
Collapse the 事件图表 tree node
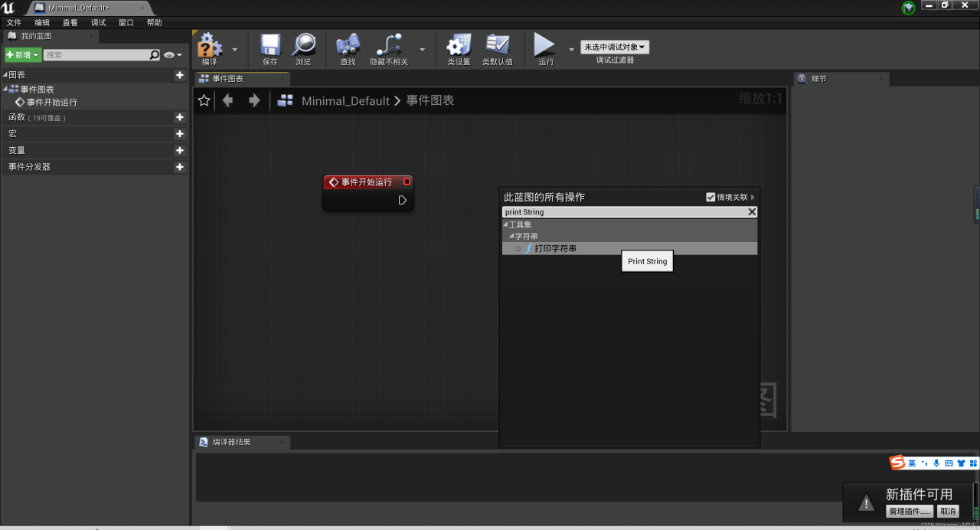coord(5,89)
